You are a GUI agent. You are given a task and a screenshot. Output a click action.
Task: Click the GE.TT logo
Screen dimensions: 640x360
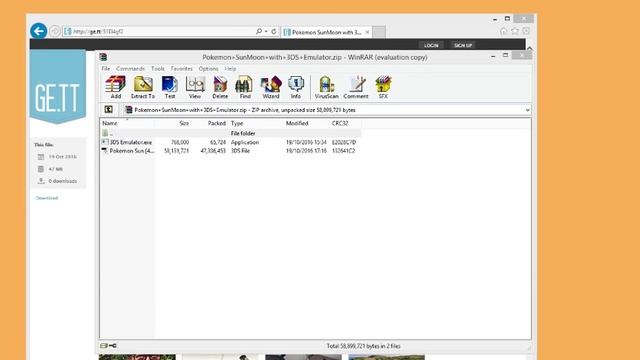[x=58, y=87]
